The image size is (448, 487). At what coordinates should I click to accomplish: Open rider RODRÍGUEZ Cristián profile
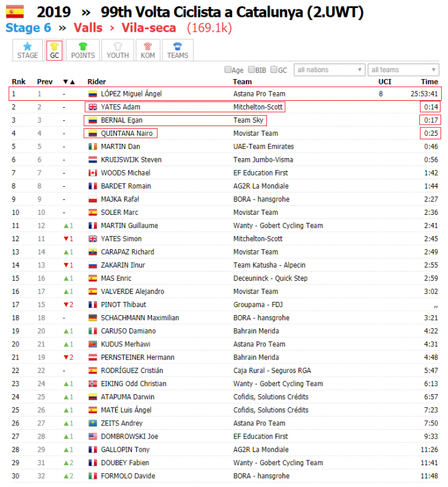click(132, 371)
